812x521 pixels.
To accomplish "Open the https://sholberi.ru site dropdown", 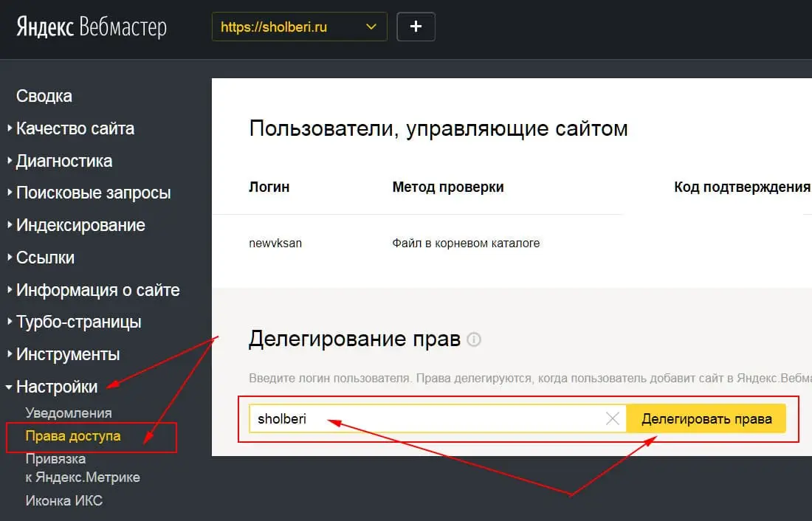I will pyautogui.click(x=299, y=27).
